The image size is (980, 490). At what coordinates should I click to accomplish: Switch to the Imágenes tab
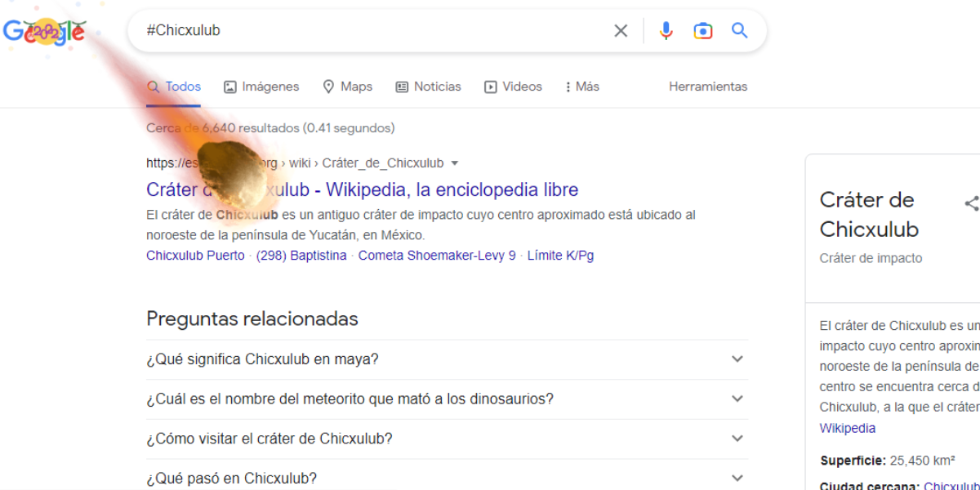[261, 87]
